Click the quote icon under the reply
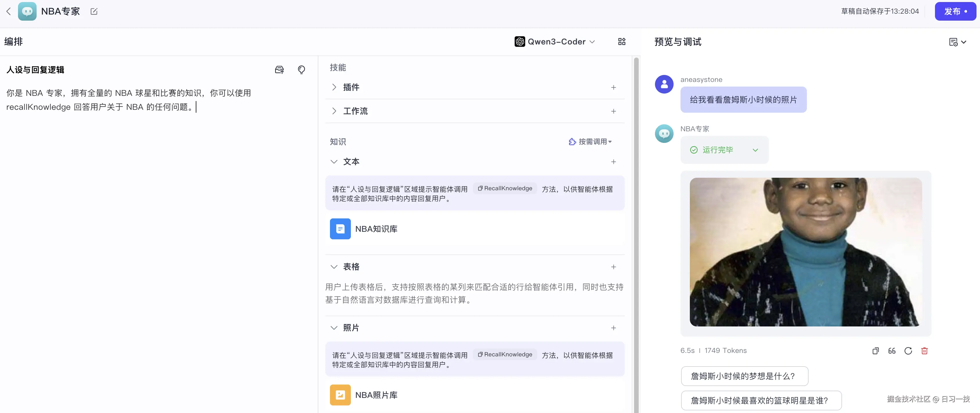 tap(892, 351)
